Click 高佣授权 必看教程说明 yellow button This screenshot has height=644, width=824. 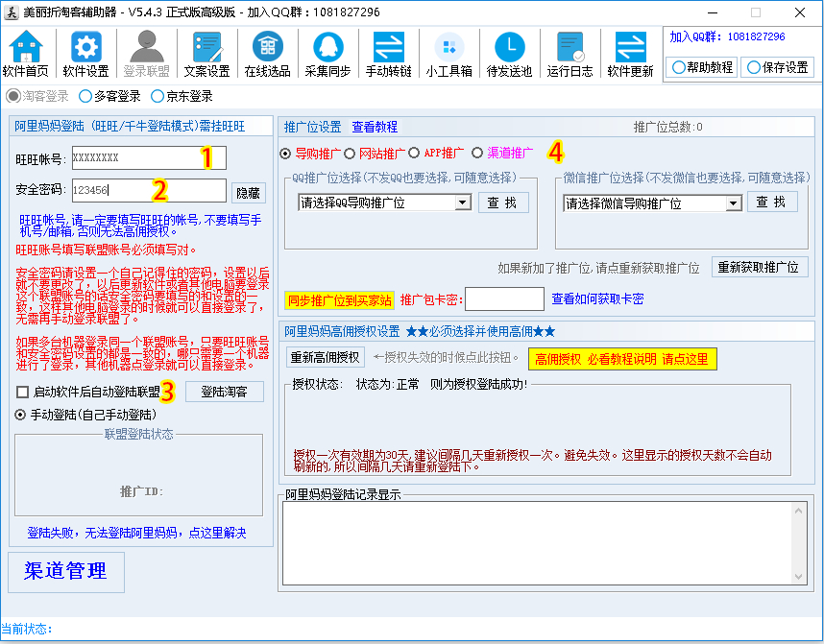click(x=622, y=359)
